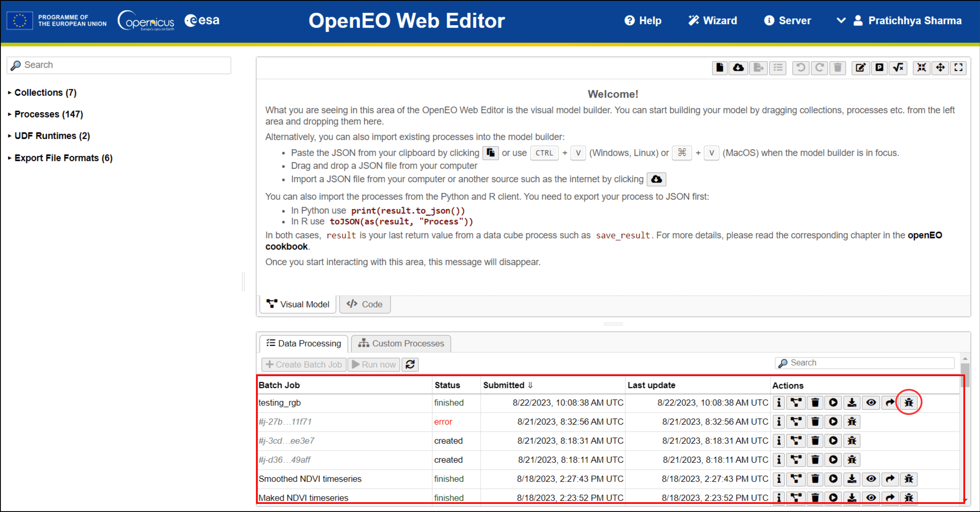Screen dimensions: 980x512
Task: Open the Custom Processes tab
Action: pyautogui.click(x=401, y=343)
